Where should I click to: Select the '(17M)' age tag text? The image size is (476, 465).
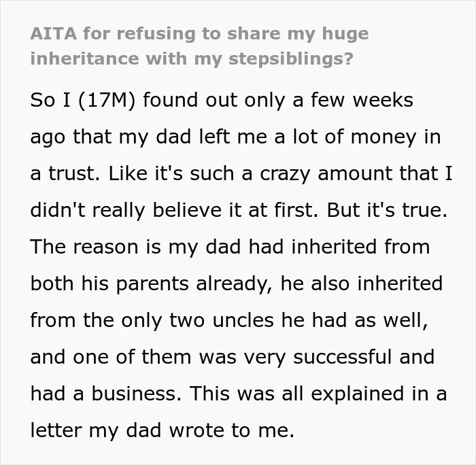(106, 101)
